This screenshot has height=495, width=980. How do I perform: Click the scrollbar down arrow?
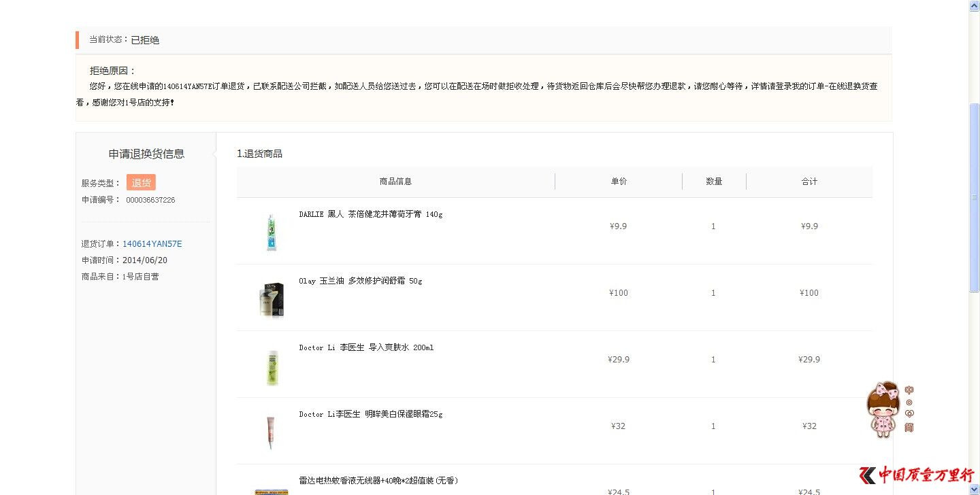point(974,490)
